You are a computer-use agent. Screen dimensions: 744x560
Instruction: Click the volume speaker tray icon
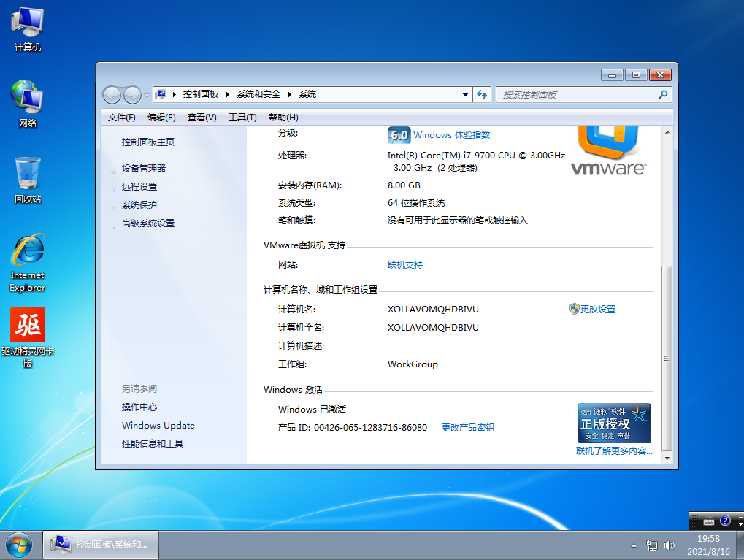click(669, 546)
